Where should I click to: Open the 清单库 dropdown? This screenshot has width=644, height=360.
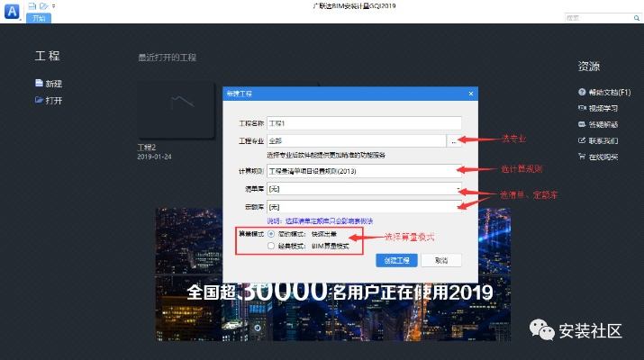(x=364, y=189)
